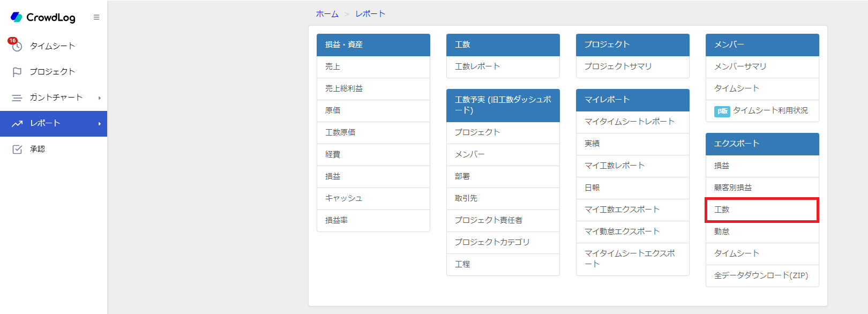Expand the レポート submenu arrow
The width and height of the screenshot is (868, 314).
click(100, 123)
